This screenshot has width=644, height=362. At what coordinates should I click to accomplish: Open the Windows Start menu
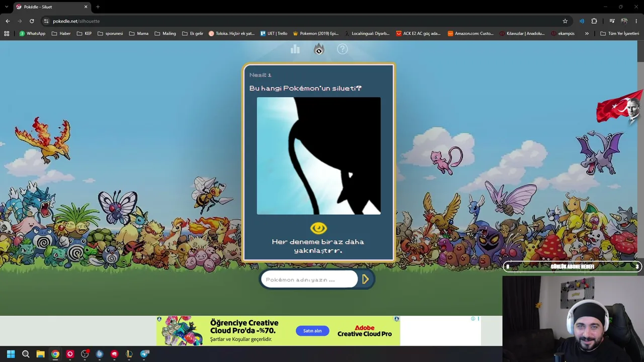coord(11,354)
